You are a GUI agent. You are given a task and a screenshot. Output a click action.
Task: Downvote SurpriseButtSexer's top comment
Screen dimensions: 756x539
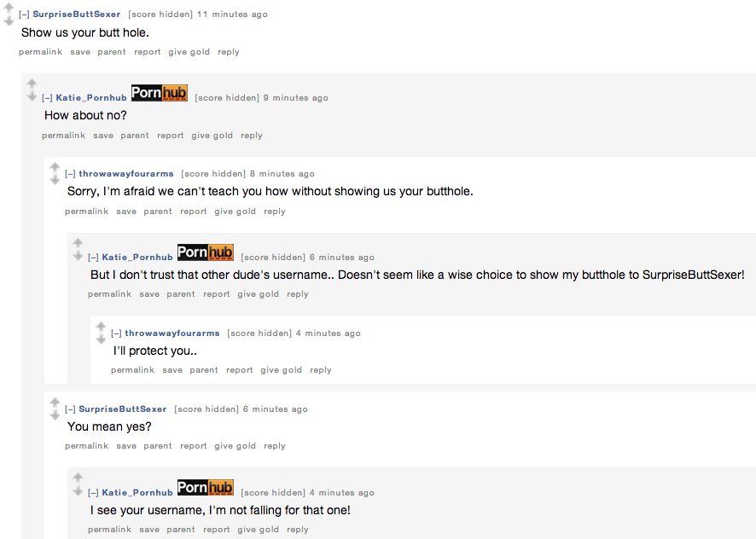[9, 20]
